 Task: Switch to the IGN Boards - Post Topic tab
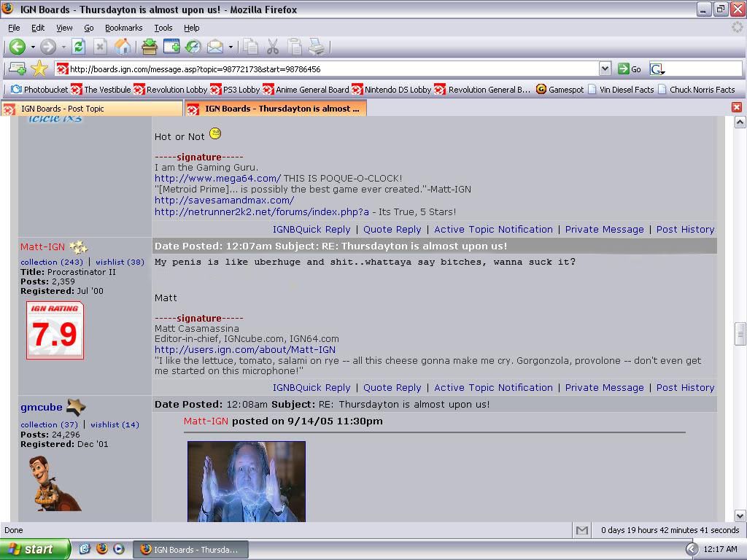pyautogui.click(x=92, y=109)
